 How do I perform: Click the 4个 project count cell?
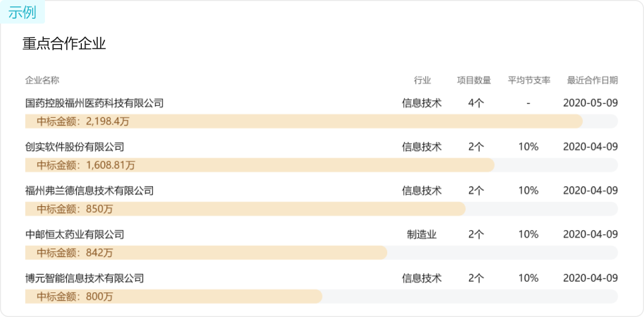tap(476, 103)
